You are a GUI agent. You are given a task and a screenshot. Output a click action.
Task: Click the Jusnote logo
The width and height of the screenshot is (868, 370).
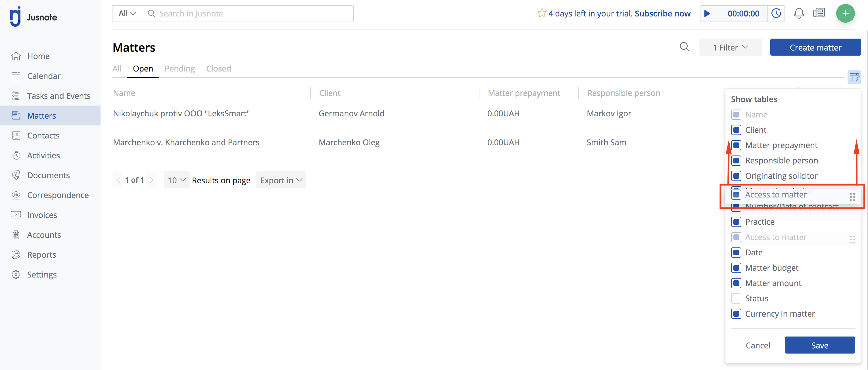pos(33,16)
